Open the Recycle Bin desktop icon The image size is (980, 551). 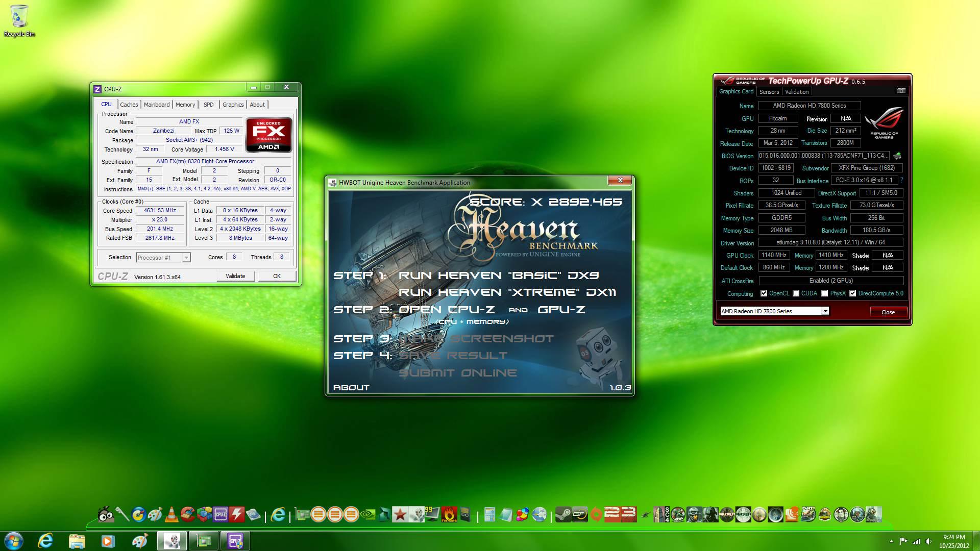(x=19, y=20)
